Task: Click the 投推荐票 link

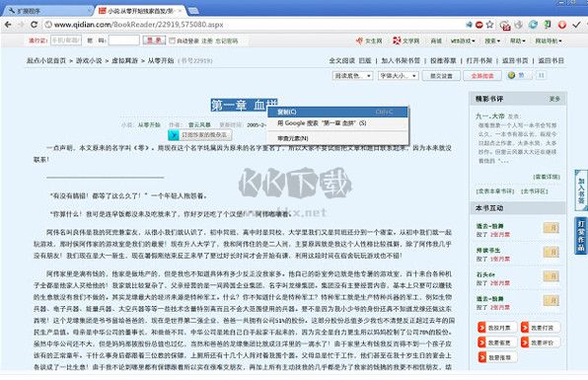Action: 443,60
